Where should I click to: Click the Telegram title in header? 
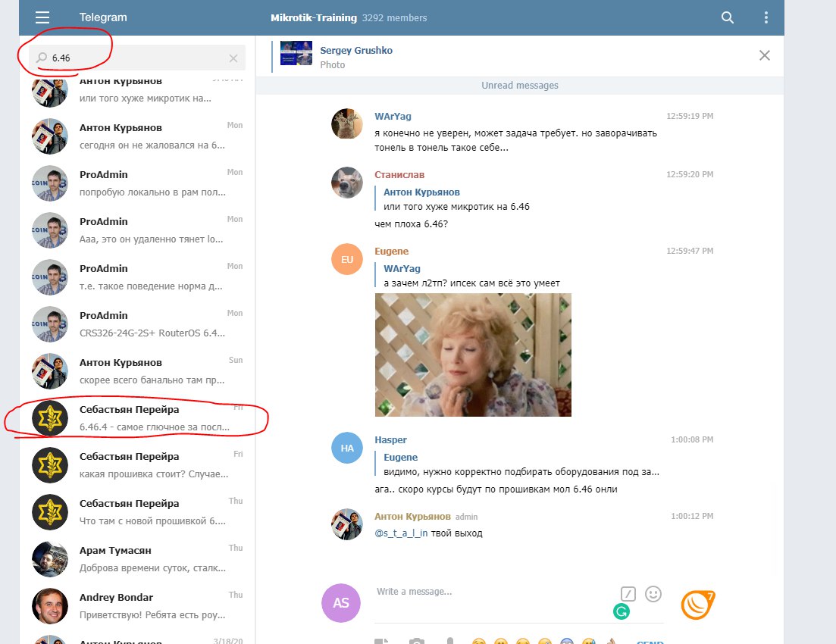(x=103, y=17)
